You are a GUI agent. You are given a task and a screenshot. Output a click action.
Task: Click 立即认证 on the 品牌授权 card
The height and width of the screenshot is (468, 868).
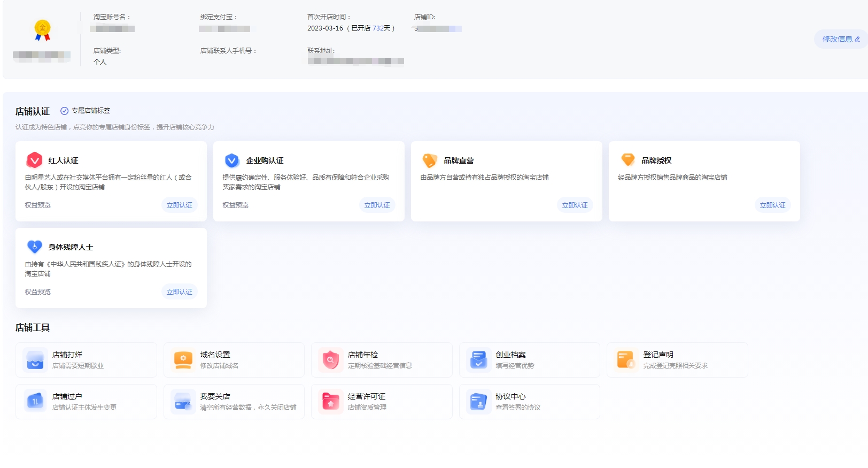773,205
